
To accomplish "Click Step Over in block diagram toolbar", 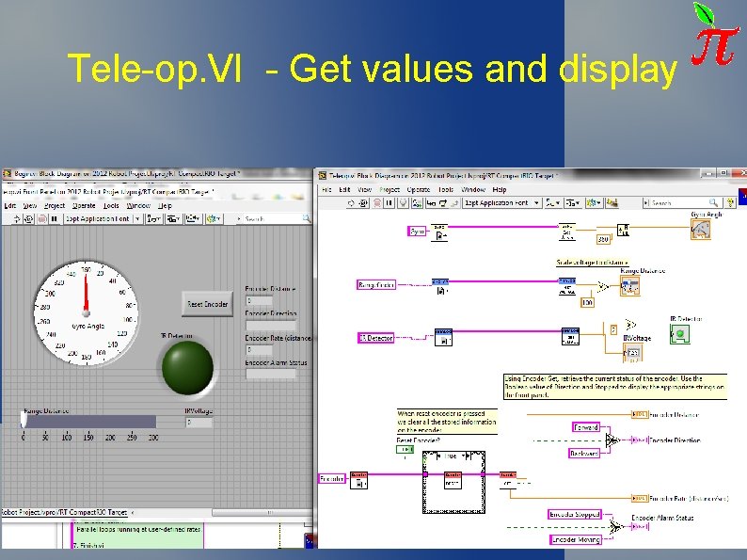I will tap(442, 203).
